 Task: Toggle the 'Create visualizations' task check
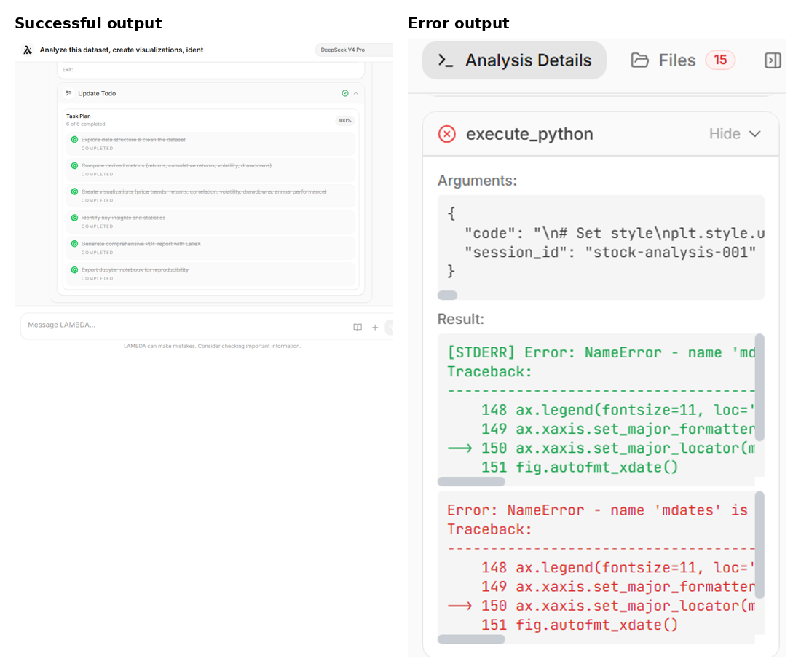pyautogui.click(x=74, y=191)
